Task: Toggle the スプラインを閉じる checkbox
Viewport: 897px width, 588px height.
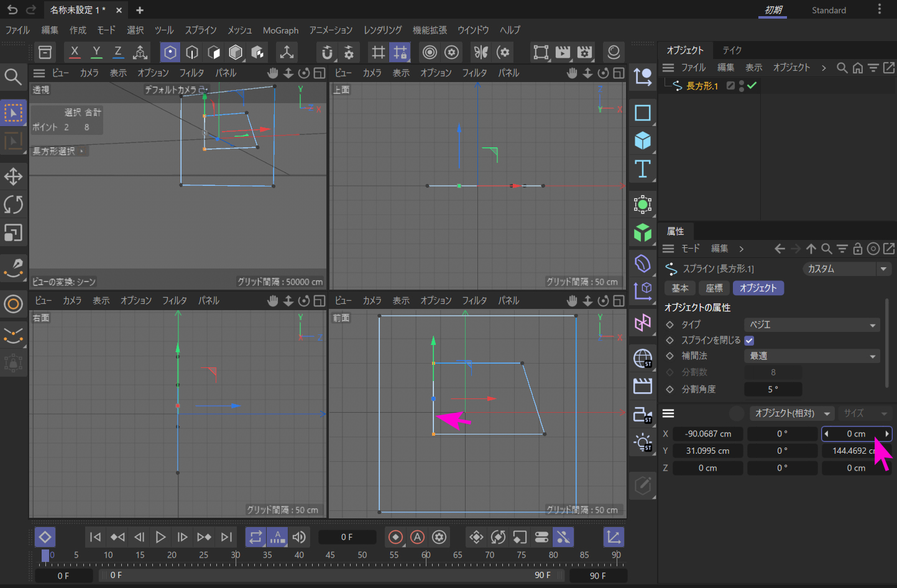Action: point(749,341)
